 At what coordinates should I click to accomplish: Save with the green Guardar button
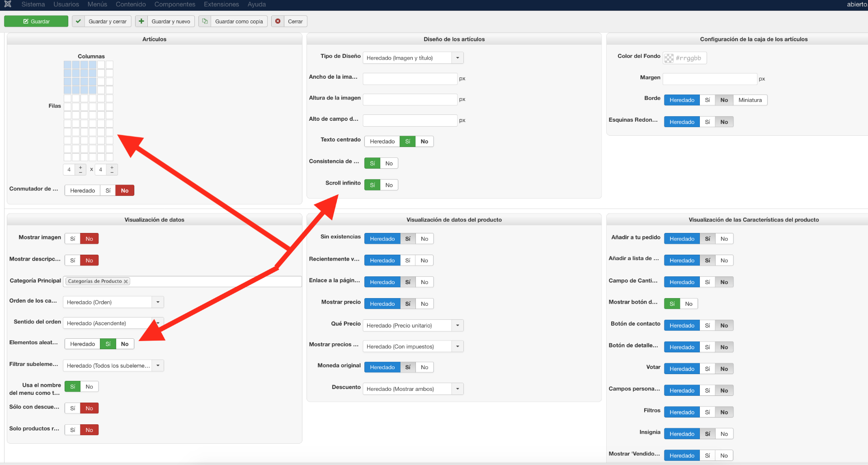click(36, 21)
